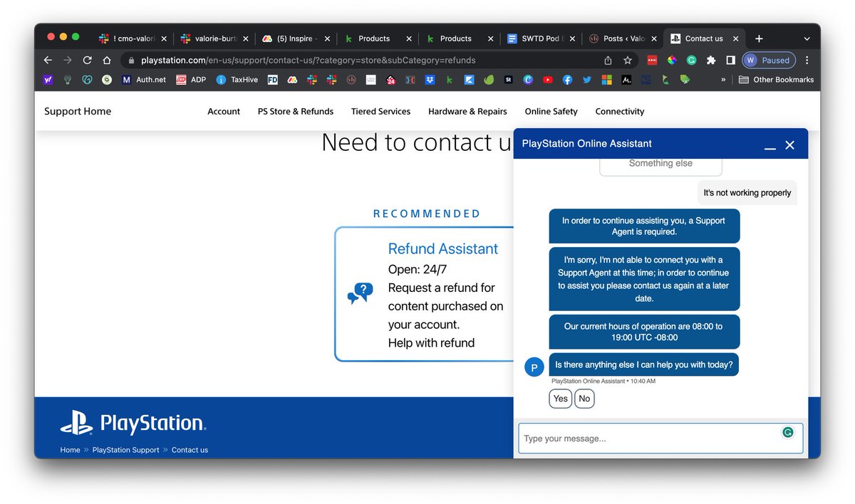Open the St bookmark icon
This screenshot has width=855, height=504.
click(x=509, y=80)
